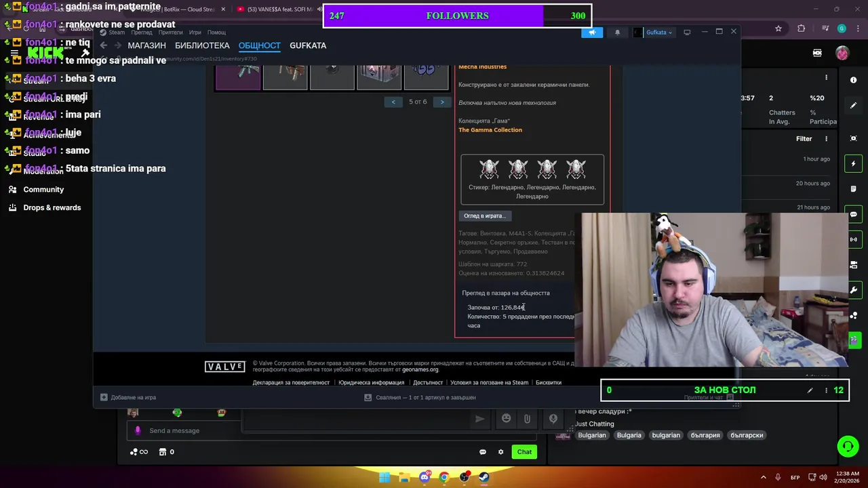Open Условия за ползване на Steam link
The width and height of the screenshot is (868, 488).
[489, 382]
